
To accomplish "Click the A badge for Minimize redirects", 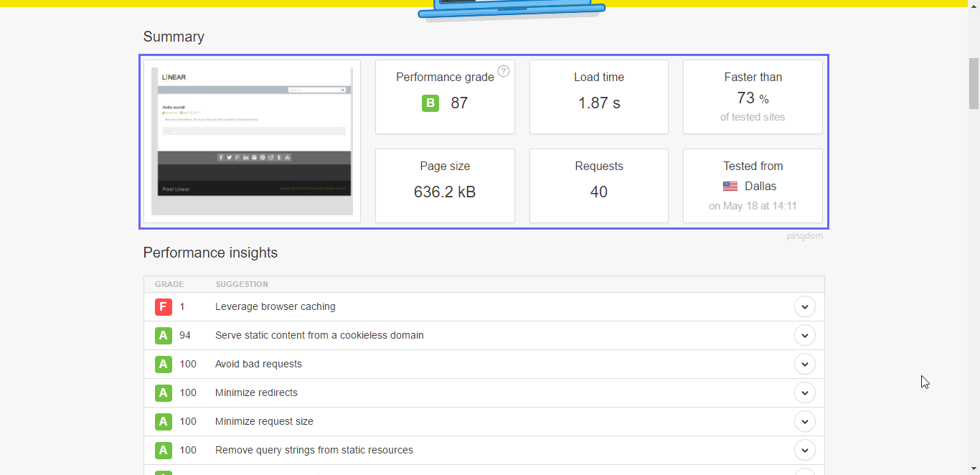I will click(x=164, y=393).
